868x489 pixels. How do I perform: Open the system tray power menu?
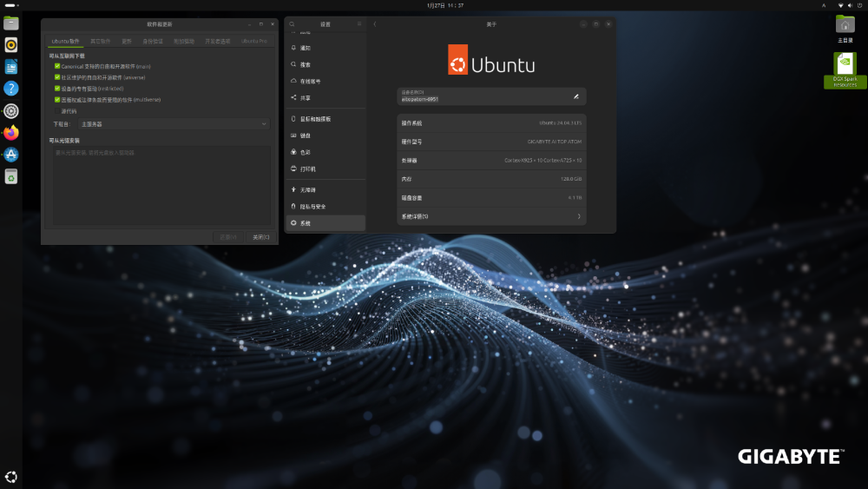[859, 5]
